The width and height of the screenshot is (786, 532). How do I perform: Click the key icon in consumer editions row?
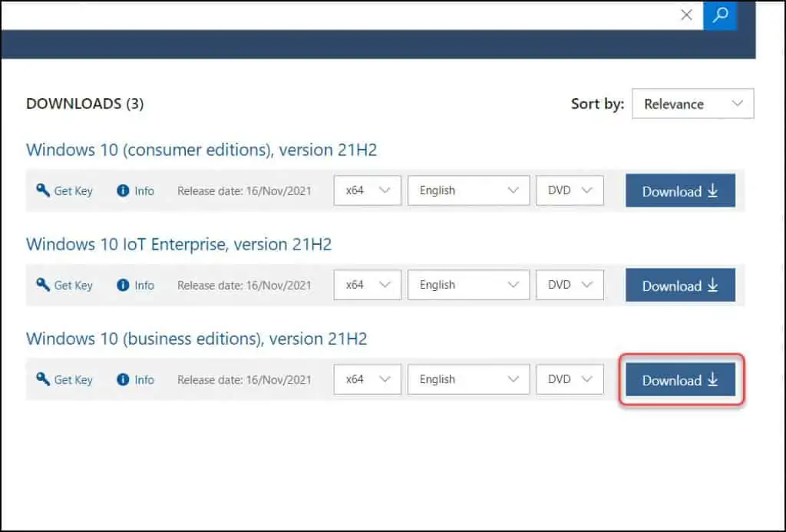[43, 190]
